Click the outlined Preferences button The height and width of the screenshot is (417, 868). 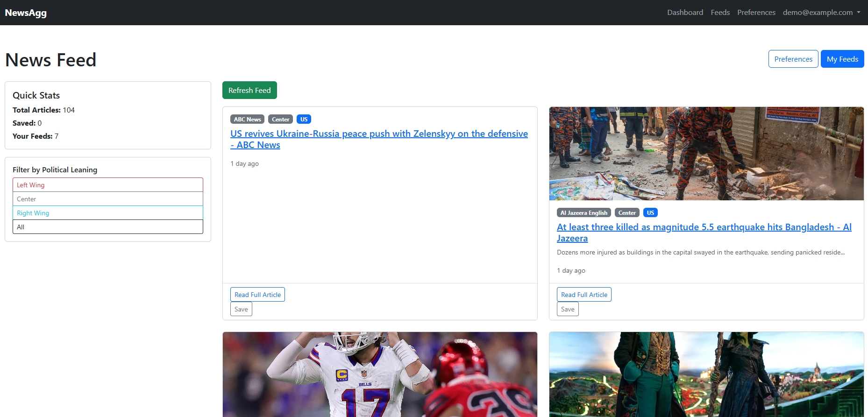coord(793,59)
